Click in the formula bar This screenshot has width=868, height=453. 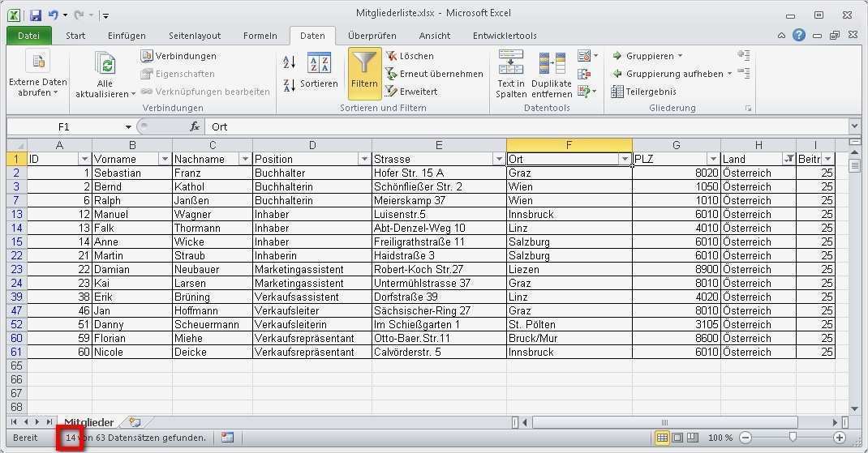coord(526,126)
